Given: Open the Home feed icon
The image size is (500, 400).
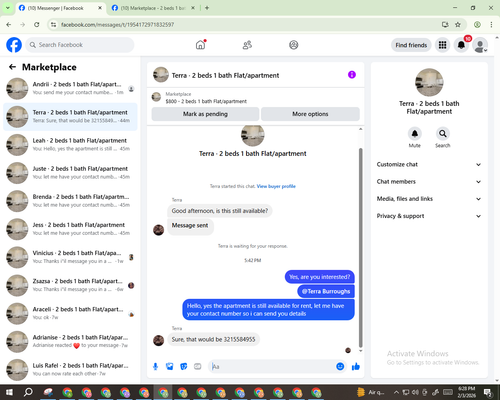Looking at the screenshot, I should point(201,45).
